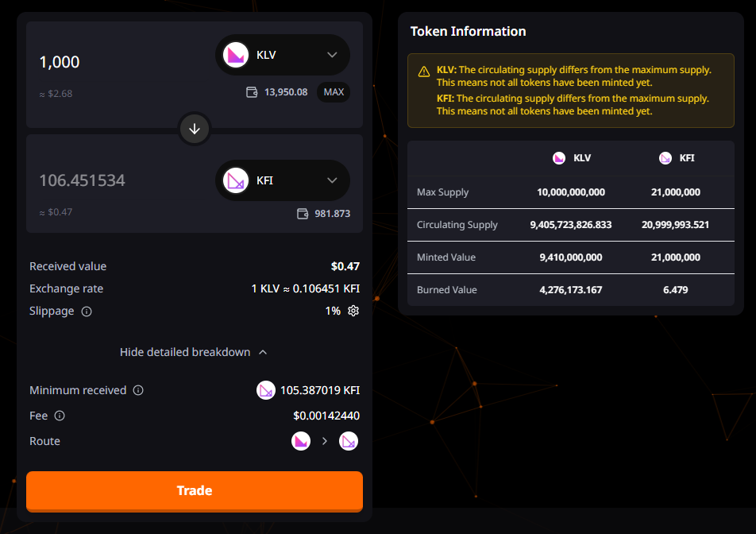Click the wallet icon beside 13,950.08

(252, 92)
